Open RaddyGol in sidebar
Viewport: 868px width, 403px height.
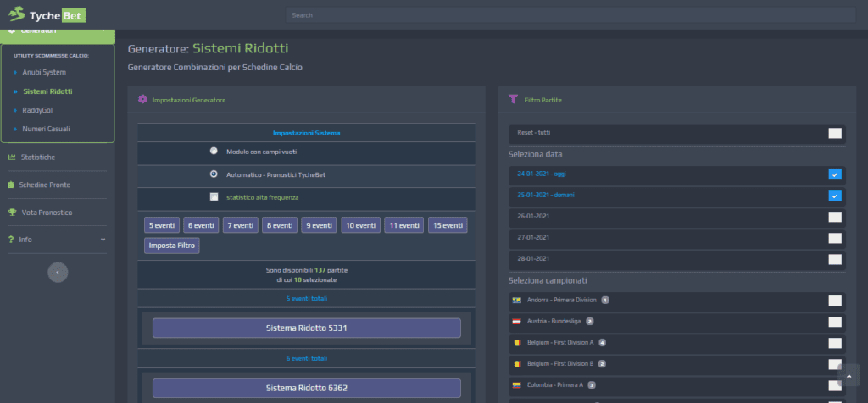click(37, 110)
